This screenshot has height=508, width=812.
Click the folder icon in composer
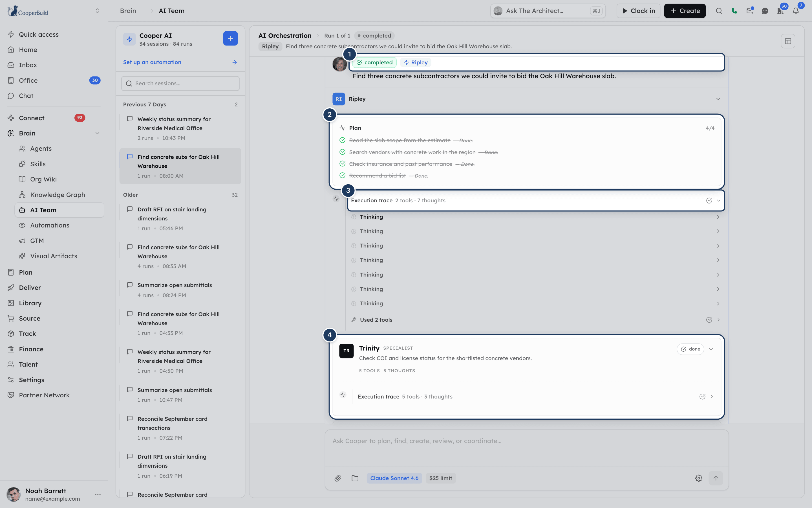click(355, 478)
